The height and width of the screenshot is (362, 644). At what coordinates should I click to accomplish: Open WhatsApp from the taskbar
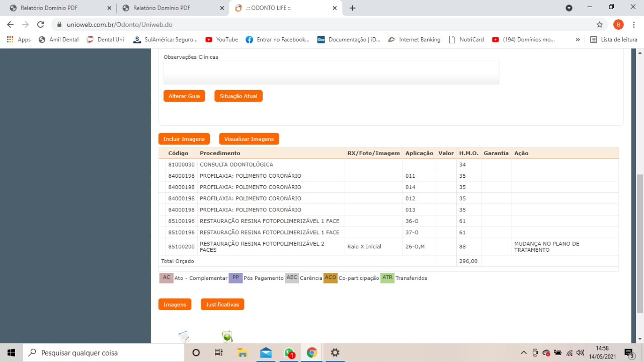coord(289,353)
